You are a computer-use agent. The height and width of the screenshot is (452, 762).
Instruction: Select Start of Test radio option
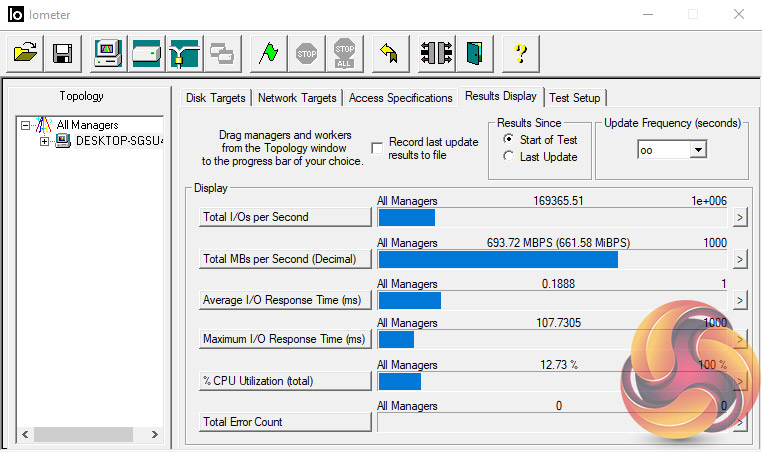click(508, 139)
